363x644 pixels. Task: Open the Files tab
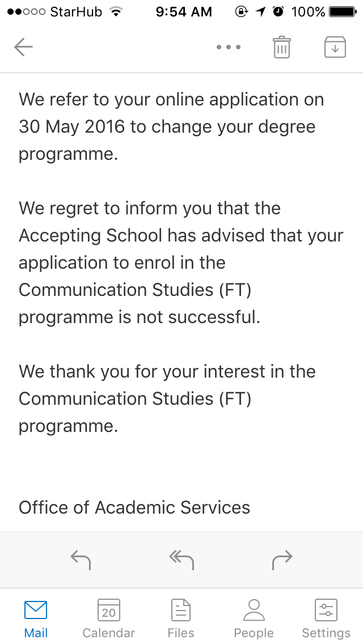pos(180,617)
